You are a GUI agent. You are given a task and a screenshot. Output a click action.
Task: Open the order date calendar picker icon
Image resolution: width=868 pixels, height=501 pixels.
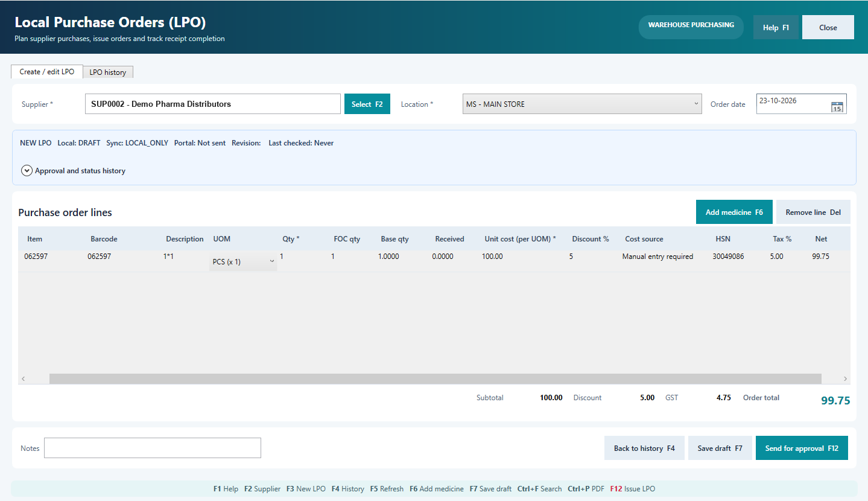click(837, 107)
